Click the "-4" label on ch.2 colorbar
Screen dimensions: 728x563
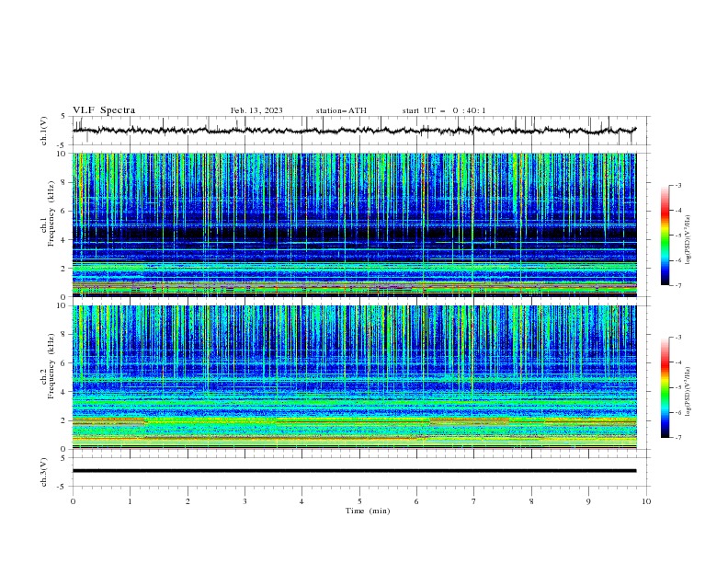[x=678, y=362]
